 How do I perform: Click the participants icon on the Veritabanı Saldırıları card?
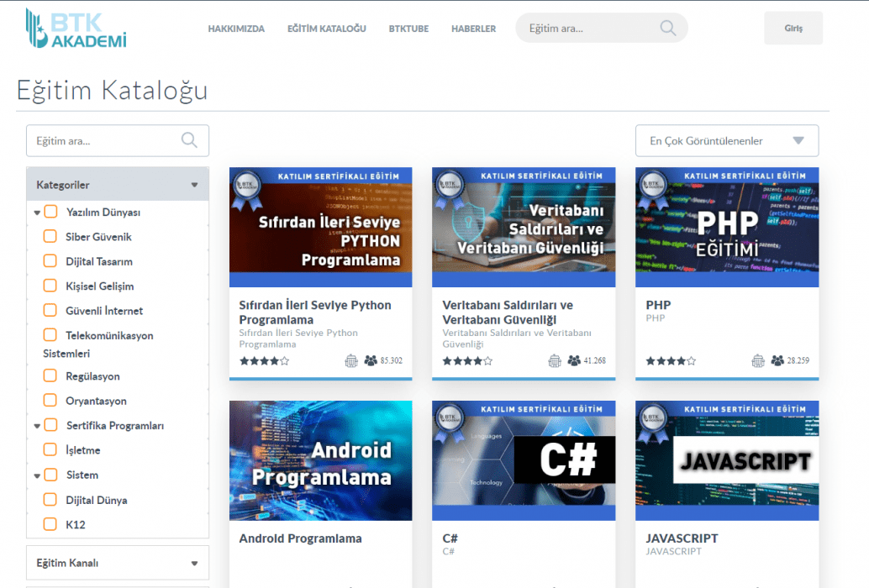pyautogui.click(x=574, y=361)
